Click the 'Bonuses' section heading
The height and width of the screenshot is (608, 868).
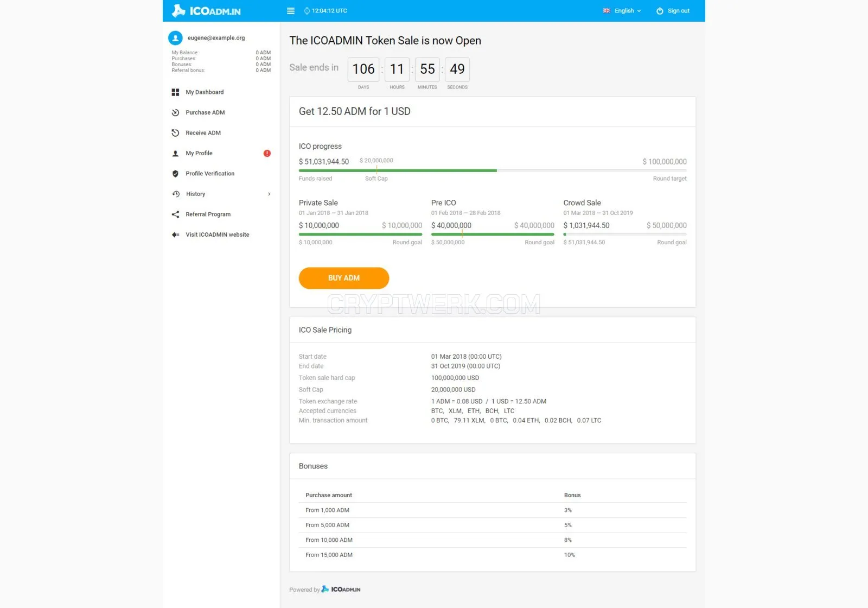click(x=313, y=466)
